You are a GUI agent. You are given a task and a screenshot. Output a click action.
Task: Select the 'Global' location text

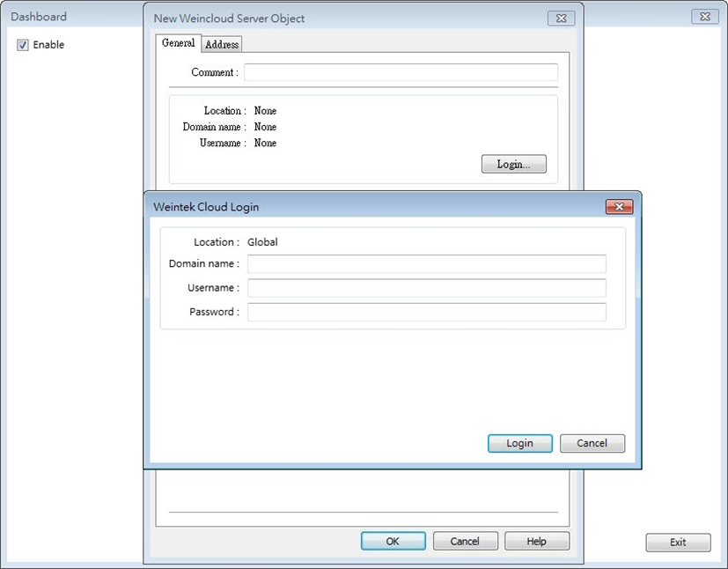tap(262, 242)
